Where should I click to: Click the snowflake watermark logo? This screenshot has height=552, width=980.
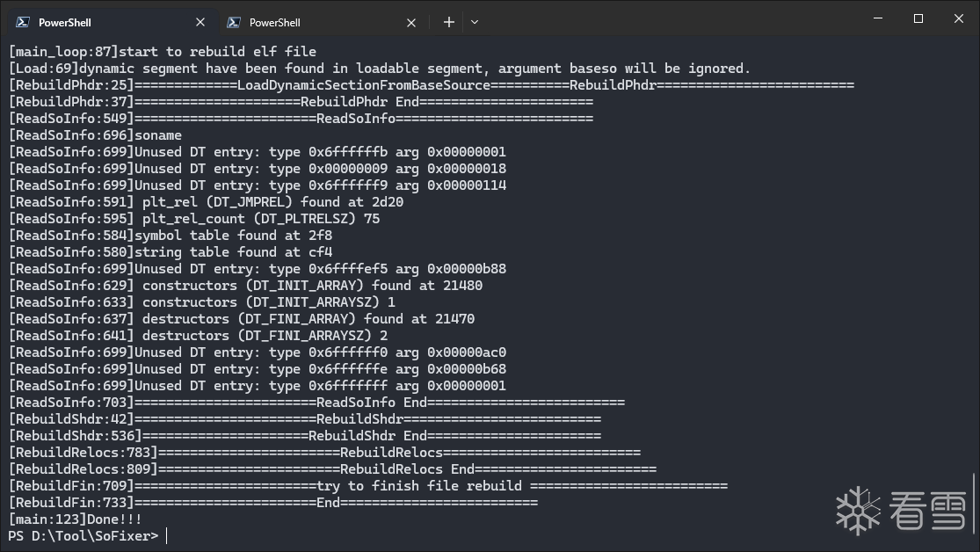pos(858,510)
